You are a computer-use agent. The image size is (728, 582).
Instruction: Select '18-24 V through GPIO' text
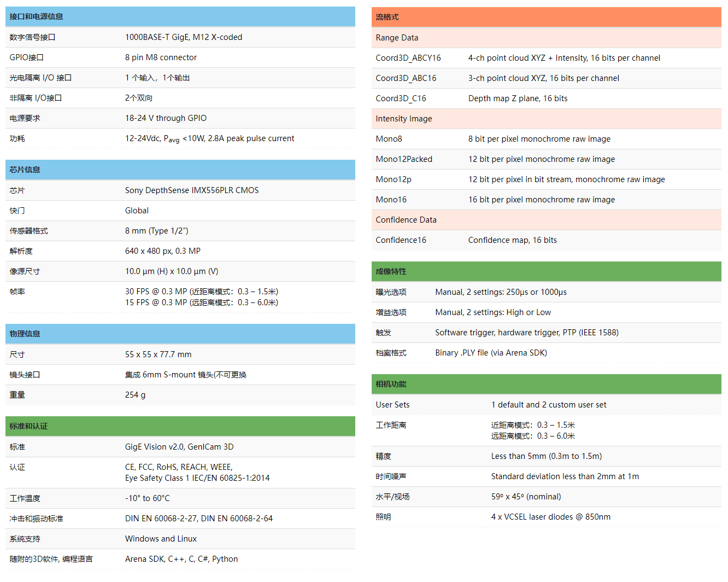pos(166,118)
